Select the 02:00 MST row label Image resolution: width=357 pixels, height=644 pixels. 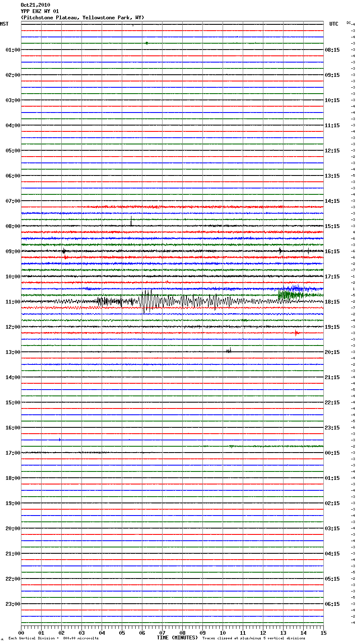click(13, 75)
